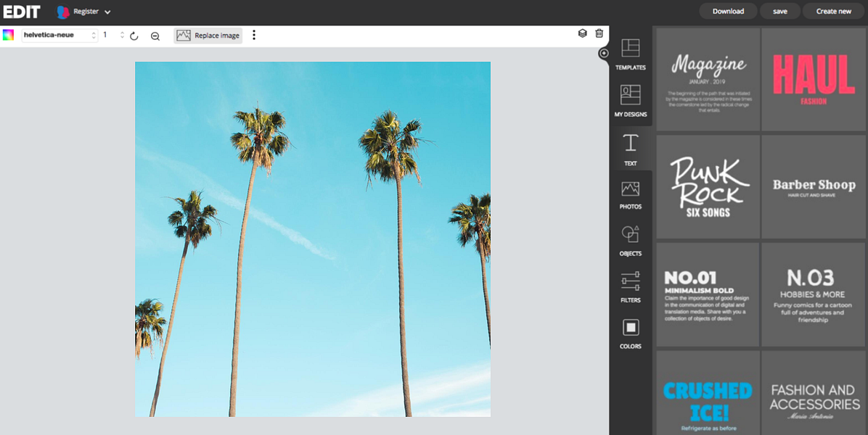868x435 pixels.
Task: Click the EDIT logo
Action: tap(22, 12)
